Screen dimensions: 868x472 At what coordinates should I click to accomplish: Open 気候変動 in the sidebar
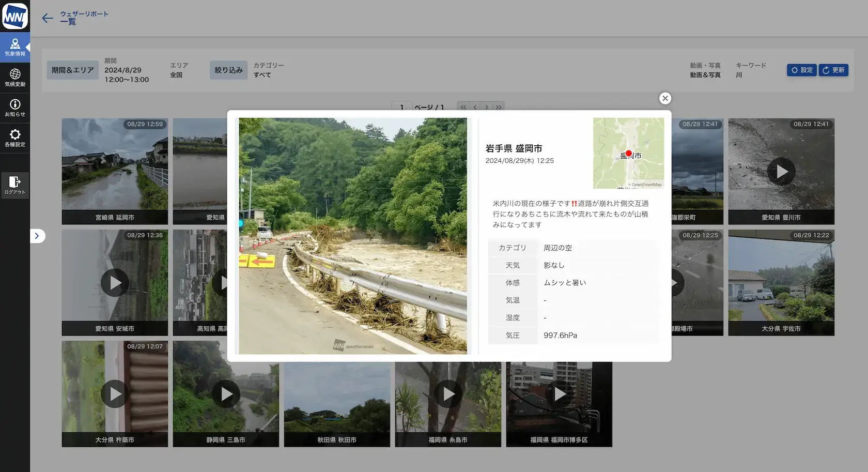point(15,78)
